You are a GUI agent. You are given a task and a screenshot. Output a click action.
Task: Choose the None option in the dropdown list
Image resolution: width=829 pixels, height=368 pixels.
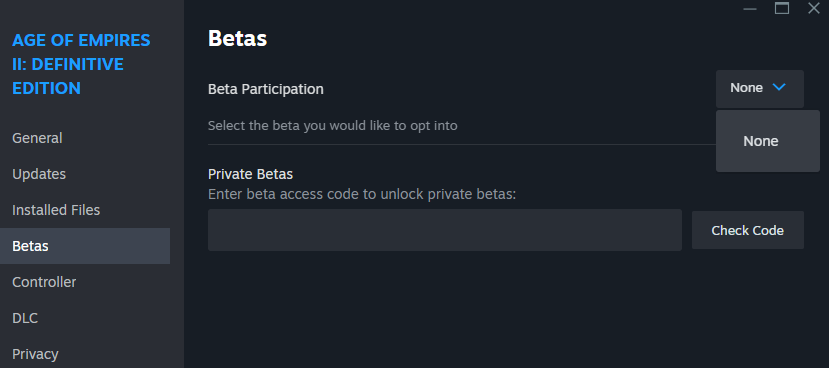761,141
